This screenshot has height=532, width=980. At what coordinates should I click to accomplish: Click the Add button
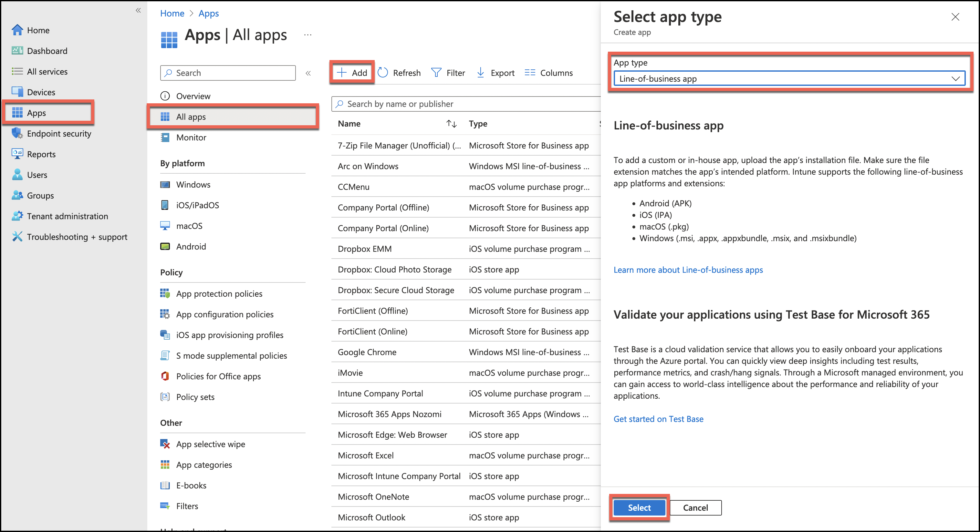352,72
